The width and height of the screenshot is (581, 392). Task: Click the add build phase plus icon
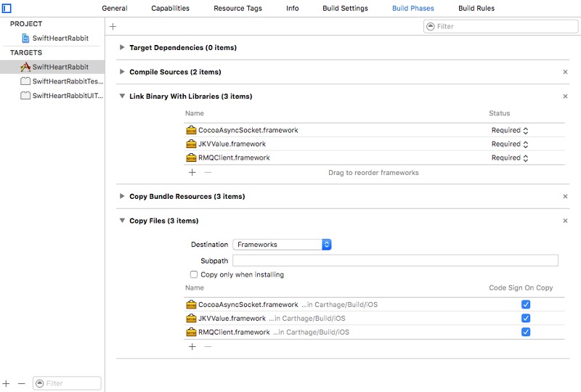point(113,26)
